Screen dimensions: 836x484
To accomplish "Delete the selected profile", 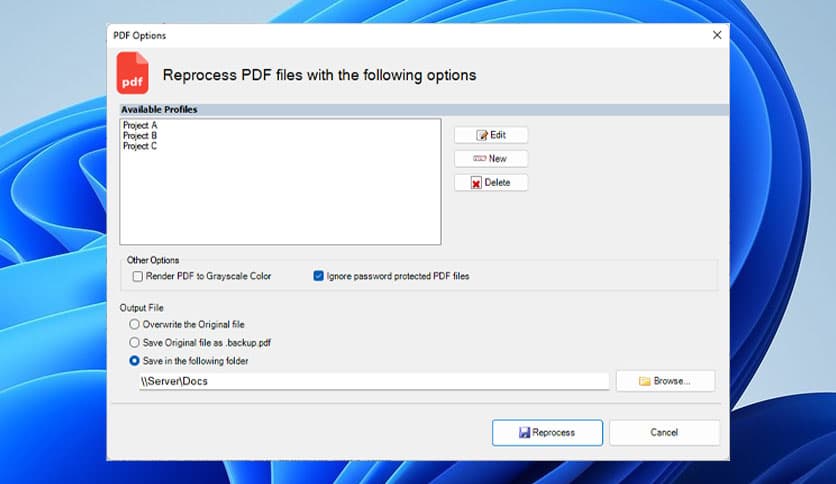I will click(491, 182).
